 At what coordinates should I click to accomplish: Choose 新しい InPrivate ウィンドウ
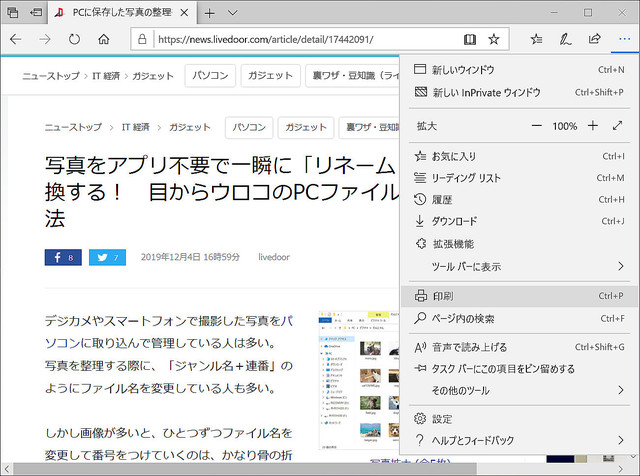point(519,93)
